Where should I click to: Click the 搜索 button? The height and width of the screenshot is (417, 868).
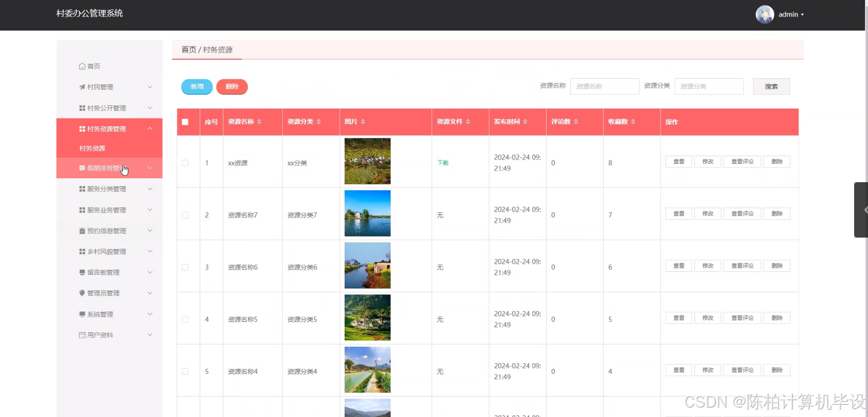pyautogui.click(x=771, y=86)
